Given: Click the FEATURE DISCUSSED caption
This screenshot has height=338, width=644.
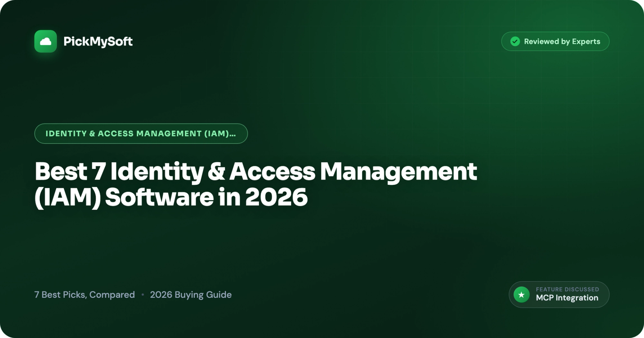Looking at the screenshot, I should [568, 289].
